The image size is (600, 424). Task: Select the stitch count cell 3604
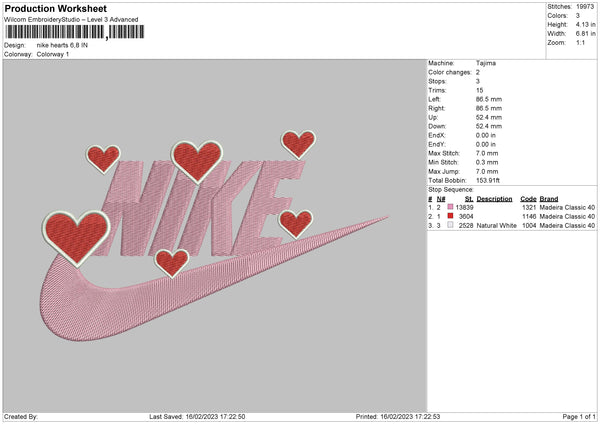tap(466, 217)
